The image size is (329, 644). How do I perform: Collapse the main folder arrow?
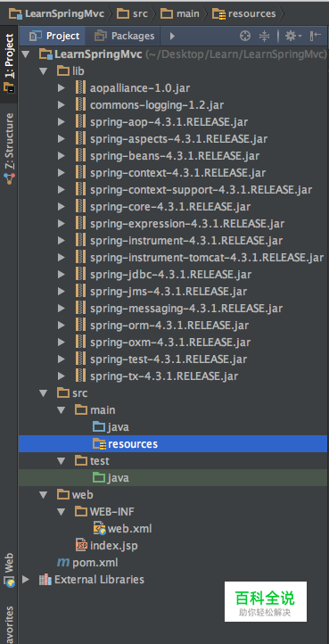pyautogui.click(x=62, y=410)
